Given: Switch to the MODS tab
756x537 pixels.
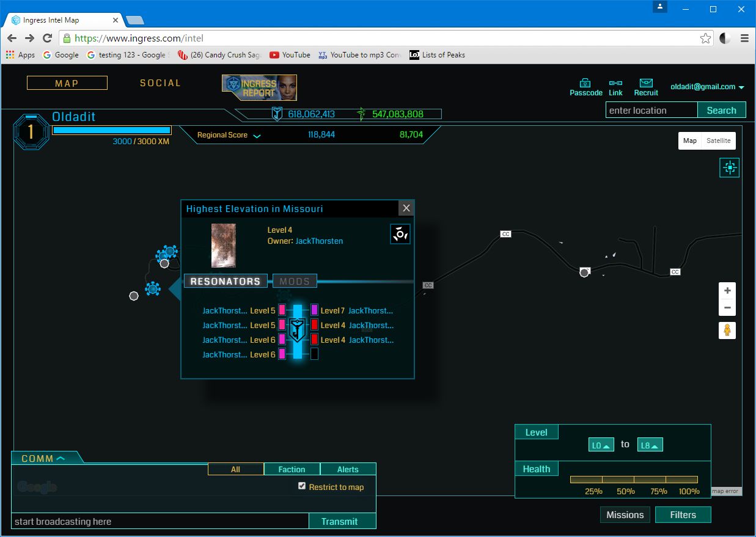Looking at the screenshot, I should (x=295, y=281).
